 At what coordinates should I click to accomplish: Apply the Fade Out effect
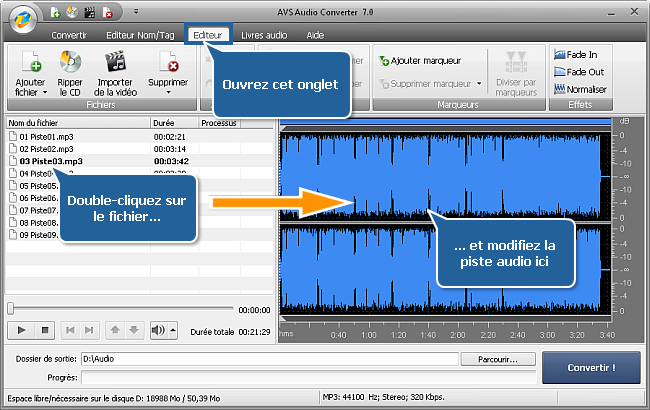580,72
